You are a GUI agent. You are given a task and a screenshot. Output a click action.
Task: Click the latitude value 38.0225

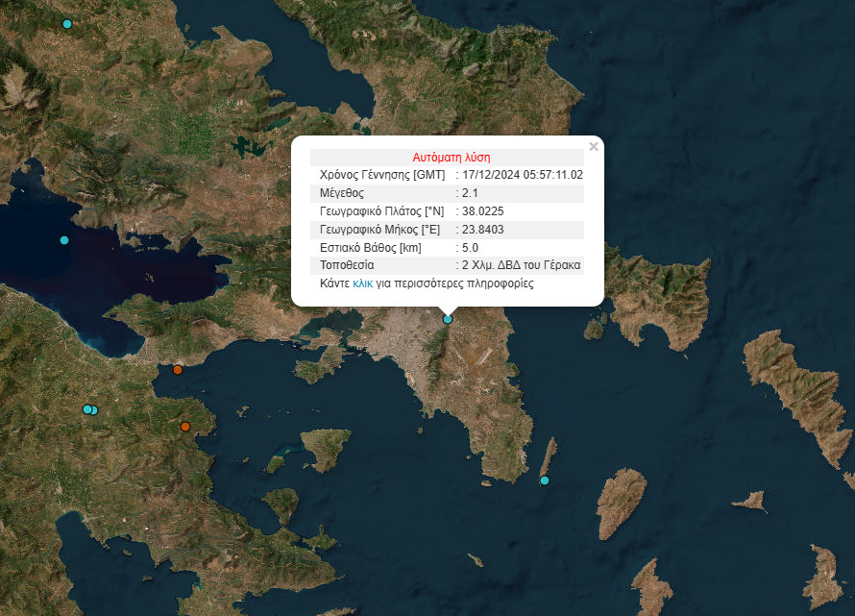point(483,211)
